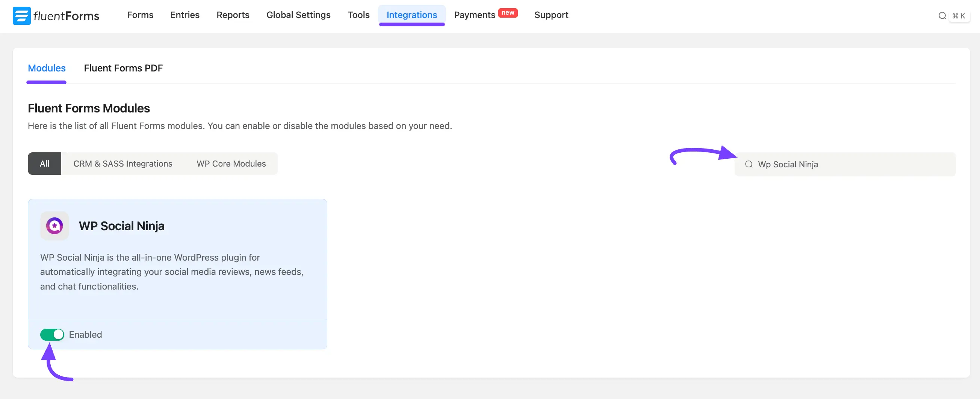Disable the WP Social Ninja module
This screenshot has height=399, width=980.
(52, 334)
